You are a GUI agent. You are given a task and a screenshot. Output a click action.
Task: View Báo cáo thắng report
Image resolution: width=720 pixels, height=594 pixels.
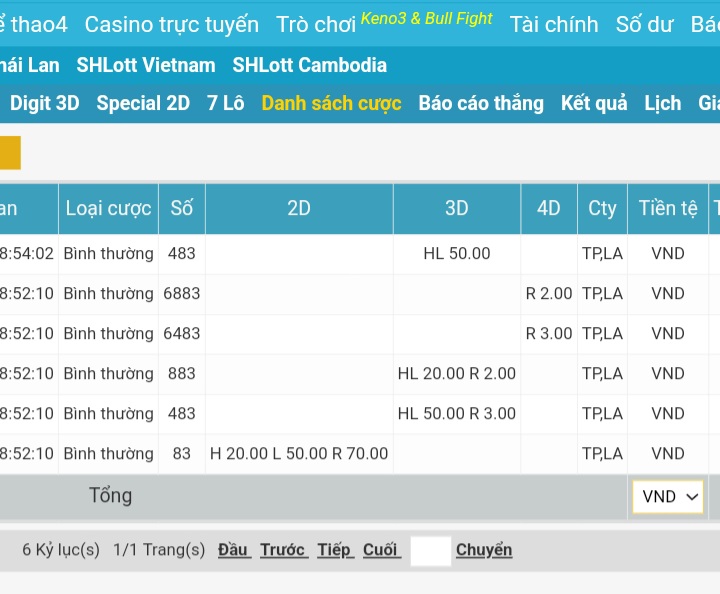coord(481,103)
